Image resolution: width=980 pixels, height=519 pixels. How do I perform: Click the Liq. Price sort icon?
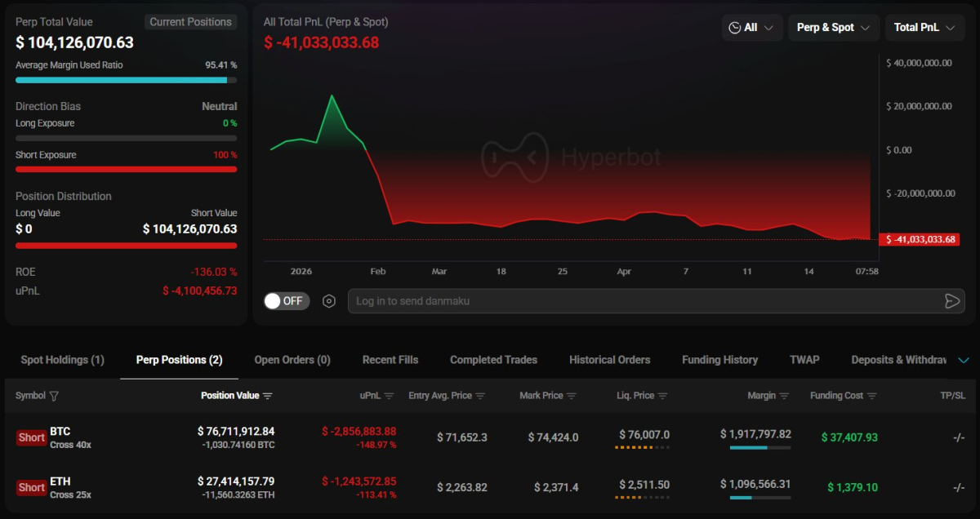(662, 396)
